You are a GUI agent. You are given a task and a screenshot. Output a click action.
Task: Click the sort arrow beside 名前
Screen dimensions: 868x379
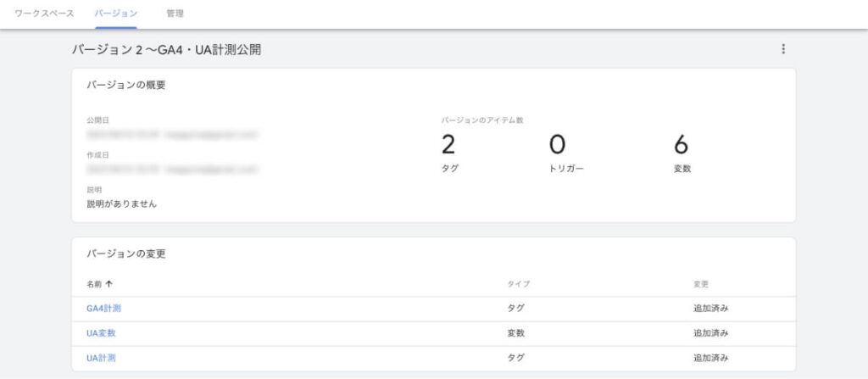pos(108,284)
